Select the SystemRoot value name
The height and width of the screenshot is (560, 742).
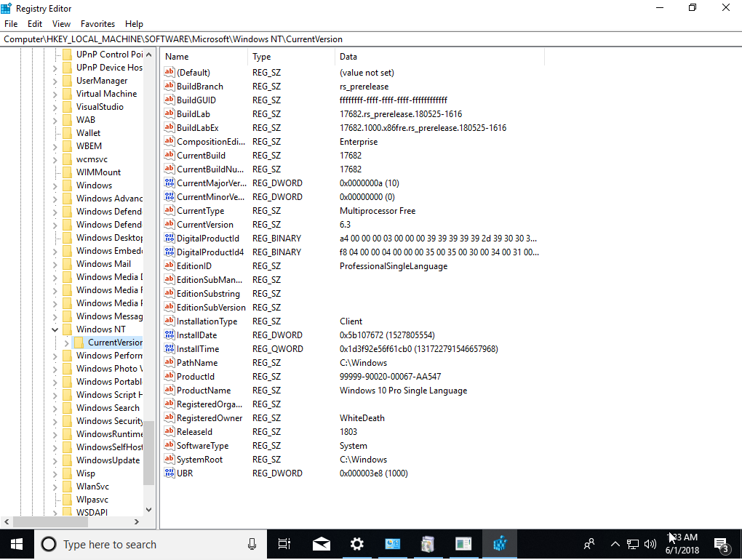pyautogui.click(x=199, y=459)
